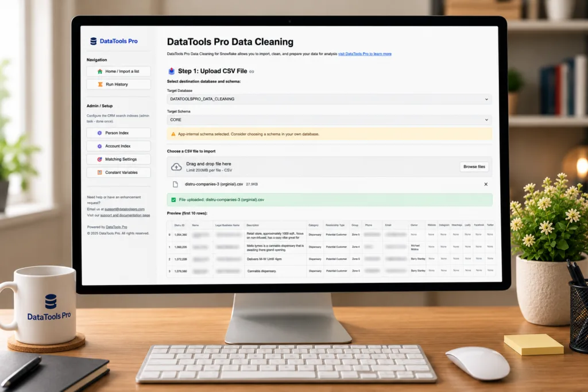Click the support@datatoolspro.com email link
Image resolution: width=588 pixels, height=392 pixels.
tap(125, 209)
